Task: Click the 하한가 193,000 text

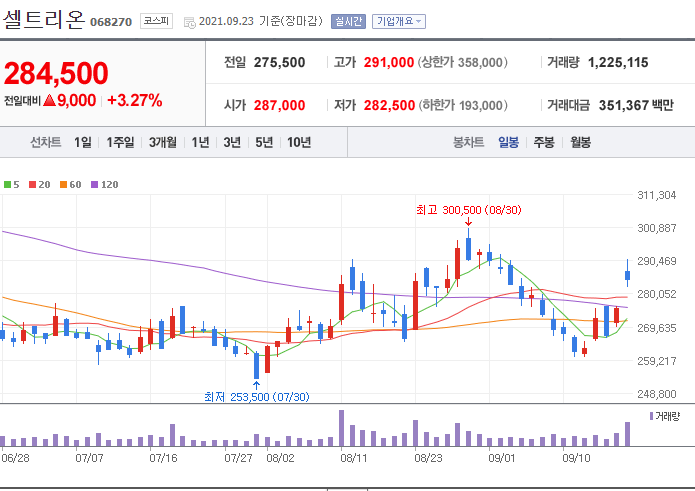Action: pos(462,105)
